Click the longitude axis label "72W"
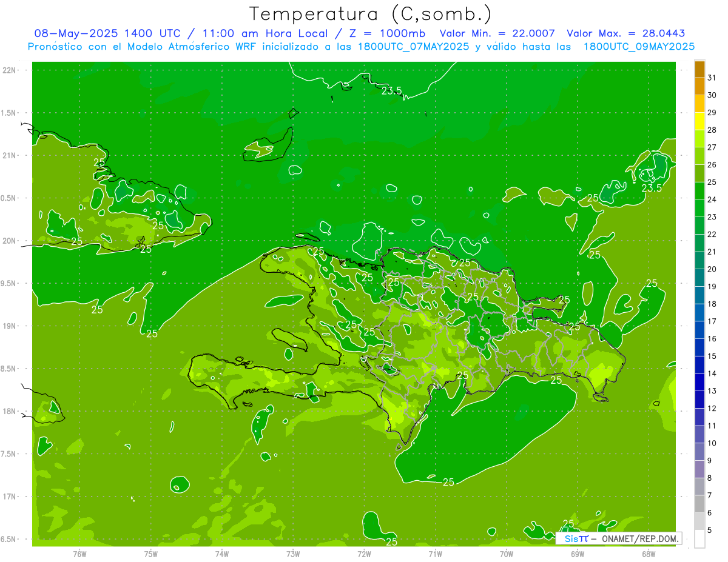This screenshot has width=728, height=562. point(364,554)
